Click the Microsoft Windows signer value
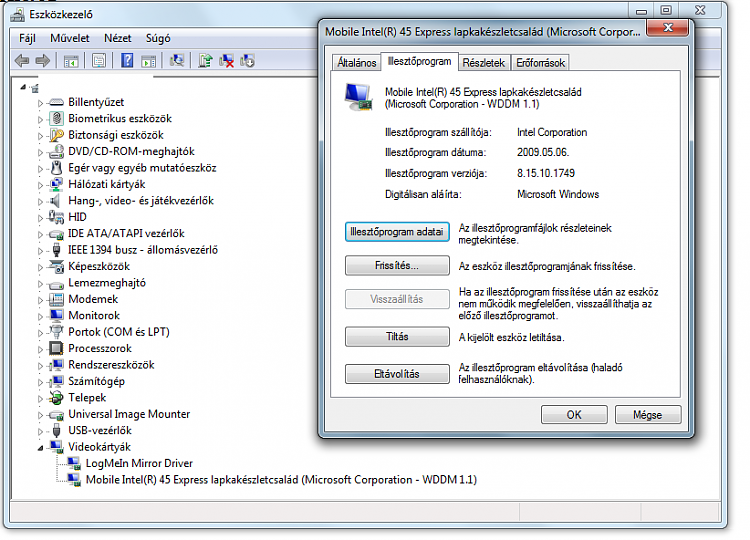The image size is (750, 540). (558, 194)
